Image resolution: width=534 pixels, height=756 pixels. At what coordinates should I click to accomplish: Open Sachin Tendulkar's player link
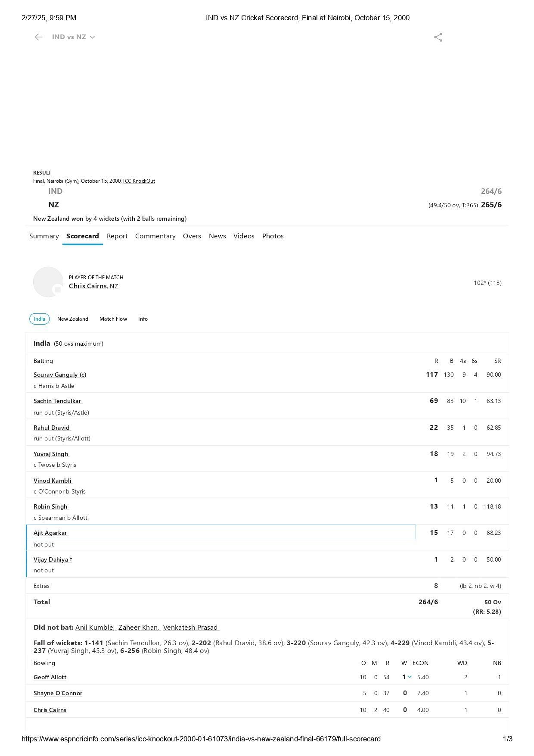coord(57,401)
